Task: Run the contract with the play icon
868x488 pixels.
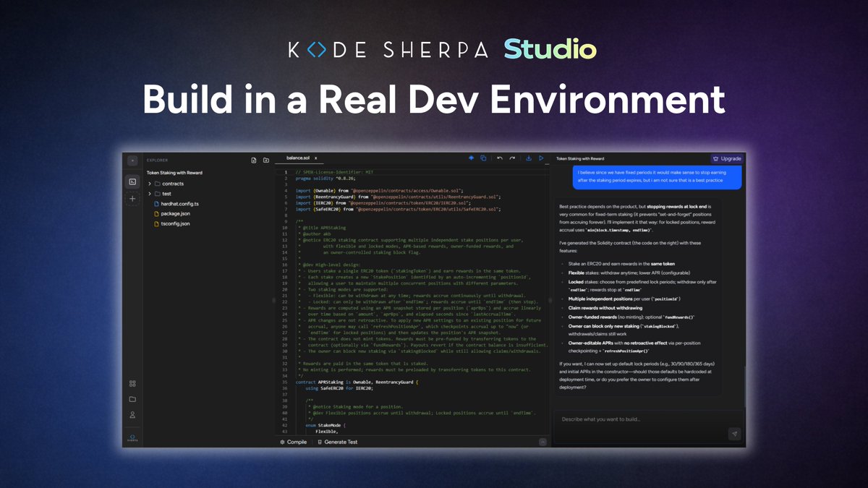Action: (x=541, y=158)
